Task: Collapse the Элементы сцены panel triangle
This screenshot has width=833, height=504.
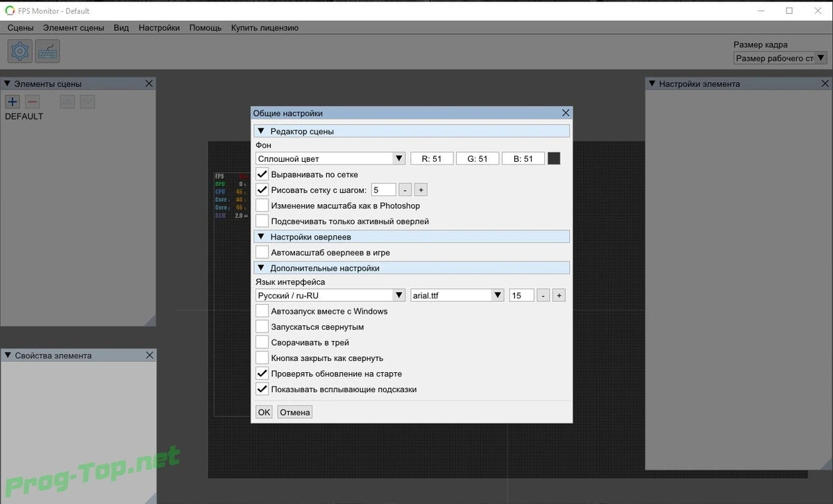Action: click(x=7, y=84)
